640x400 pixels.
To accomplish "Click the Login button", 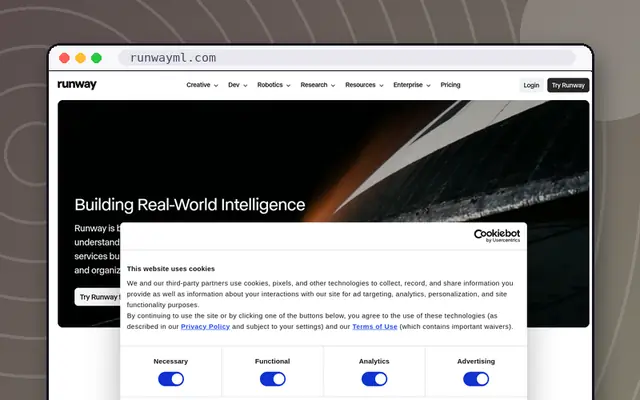I will point(531,85).
